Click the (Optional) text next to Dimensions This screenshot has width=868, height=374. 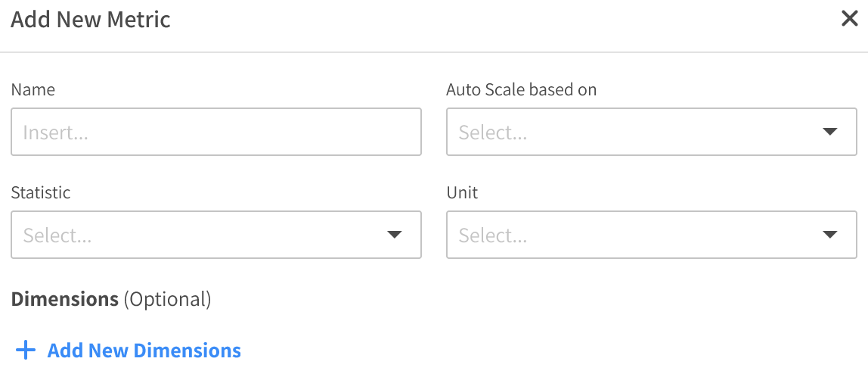point(167,299)
